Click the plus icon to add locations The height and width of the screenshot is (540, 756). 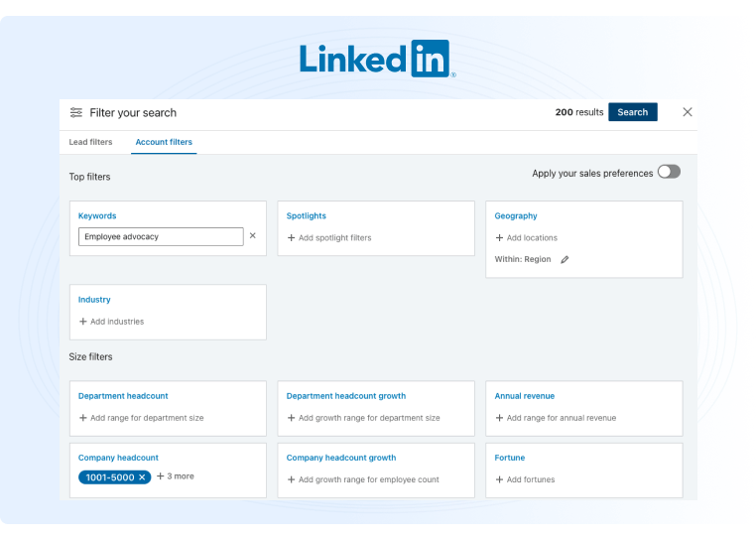(499, 238)
